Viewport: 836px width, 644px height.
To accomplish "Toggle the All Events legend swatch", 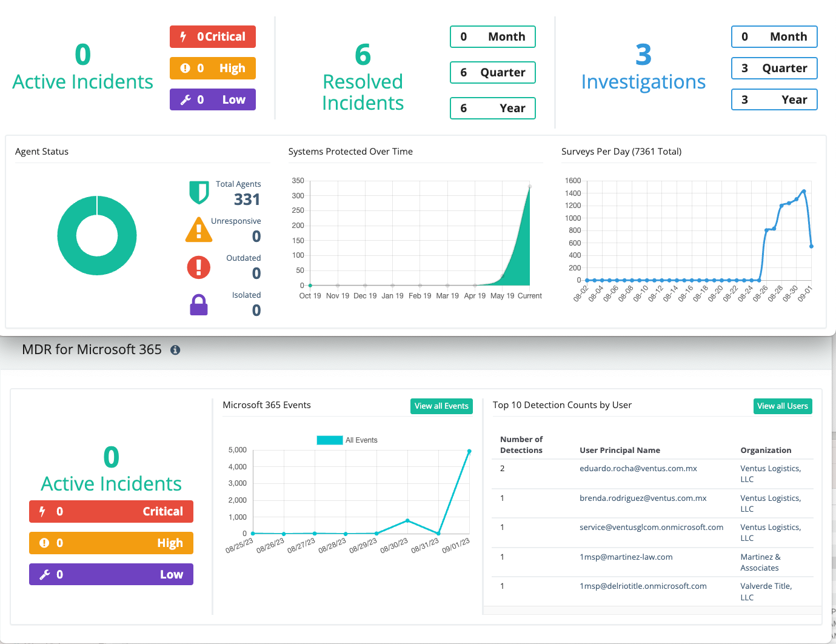I will click(x=330, y=440).
